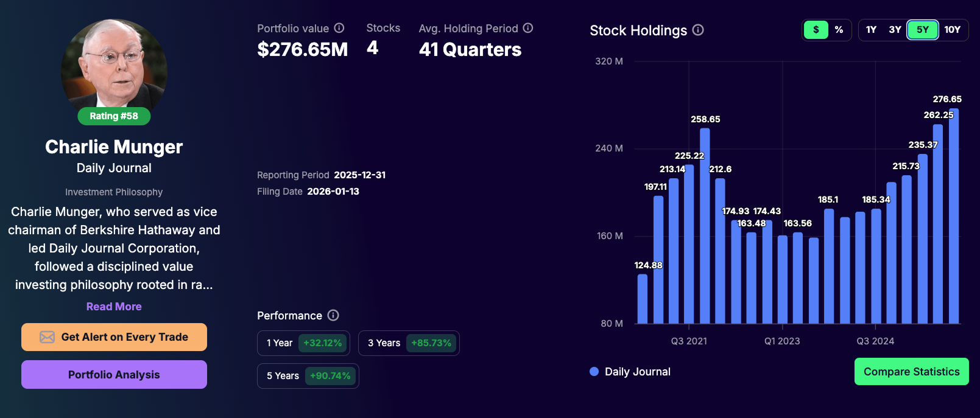The width and height of the screenshot is (980, 418).
Task: Click the $276.65M portfolio value
Action: [303, 49]
